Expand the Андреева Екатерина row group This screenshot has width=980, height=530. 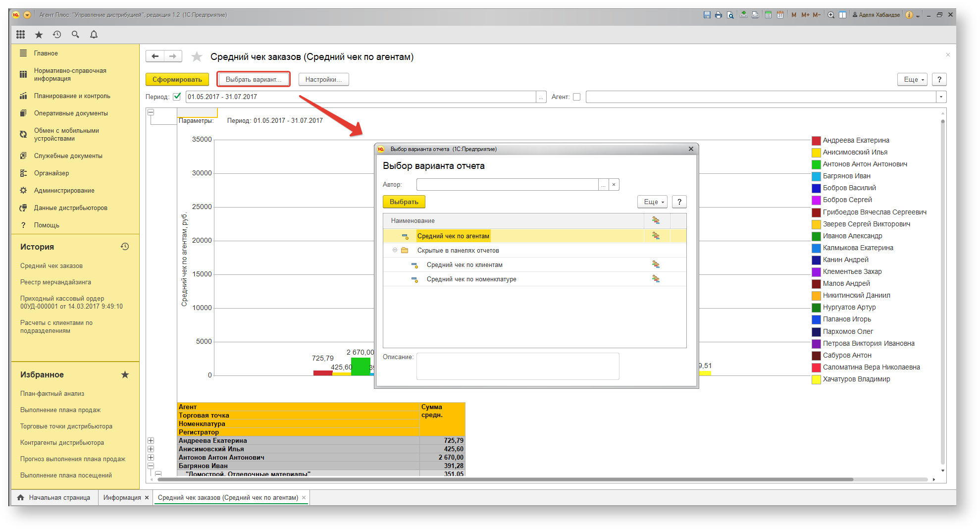click(151, 440)
